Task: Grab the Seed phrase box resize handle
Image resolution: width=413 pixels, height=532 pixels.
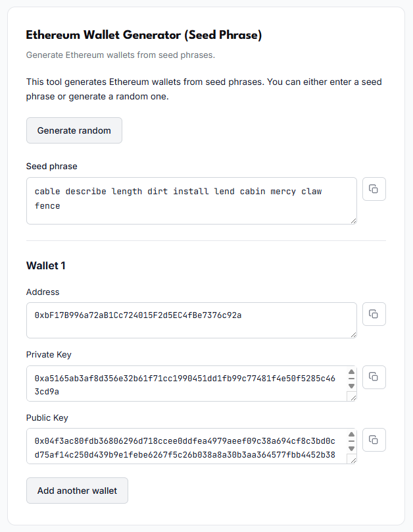Action: click(x=353, y=221)
